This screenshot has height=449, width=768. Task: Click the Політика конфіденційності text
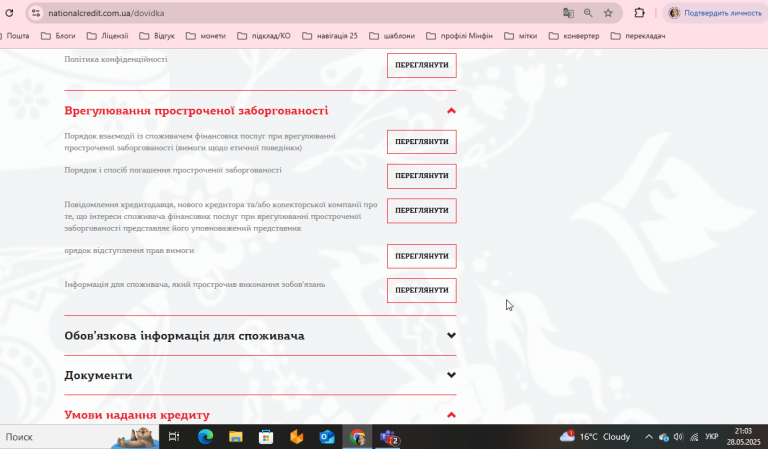pos(116,59)
